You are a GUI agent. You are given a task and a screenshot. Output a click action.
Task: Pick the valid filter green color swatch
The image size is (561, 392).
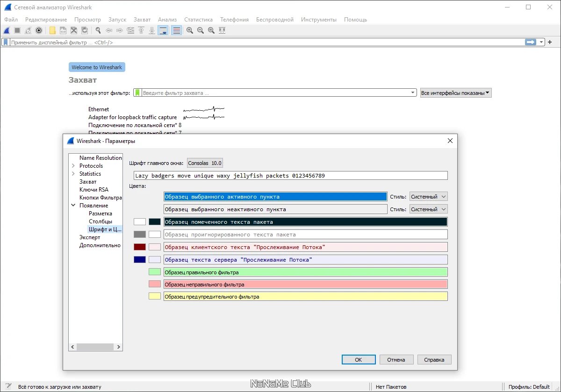[155, 272]
